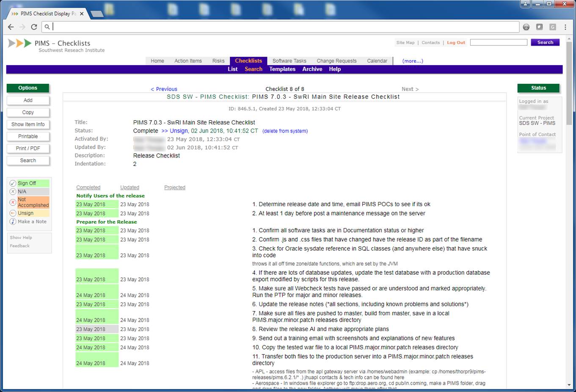Go back using browser back arrow
576x392 pixels.
pyautogui.click(x=11, y=27)
